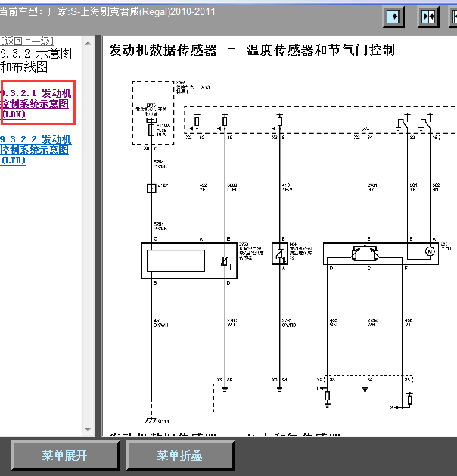Click the sidebar scrollbar down arrow
Image resolution: width=457 pixels, height=476 pixels.
point(88,430)
